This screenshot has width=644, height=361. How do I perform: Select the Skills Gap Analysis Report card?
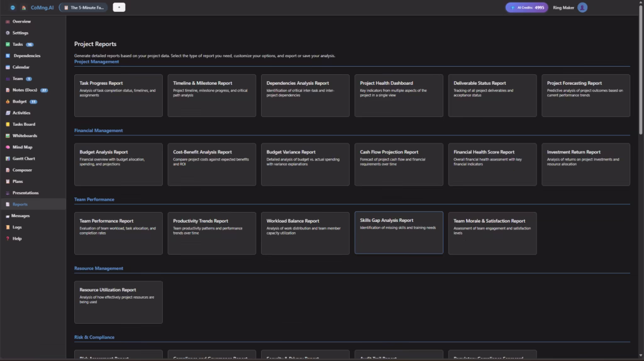point(399,233)
